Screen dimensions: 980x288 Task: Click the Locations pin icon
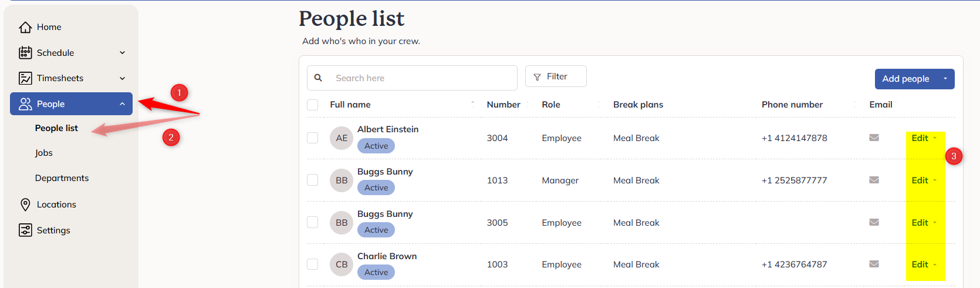click(x=25, y=205)
